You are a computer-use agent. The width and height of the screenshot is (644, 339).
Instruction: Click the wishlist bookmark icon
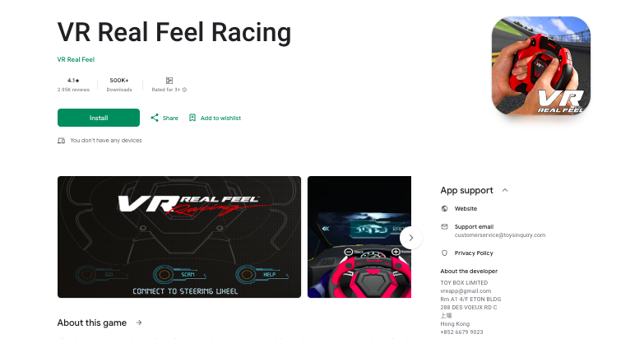192,118
